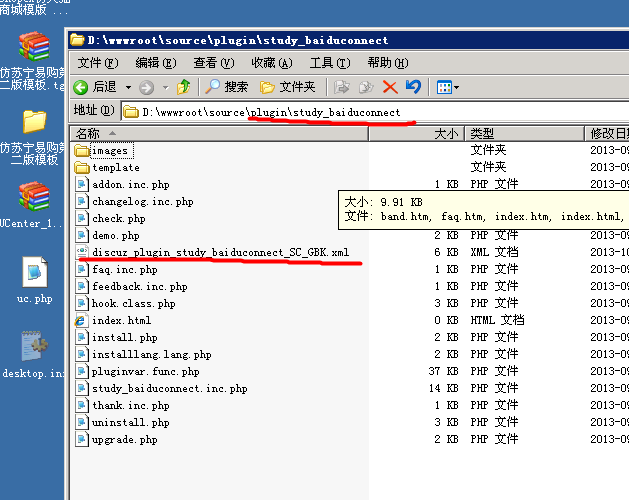Click the red Delete X icon

tap(390, 87)
